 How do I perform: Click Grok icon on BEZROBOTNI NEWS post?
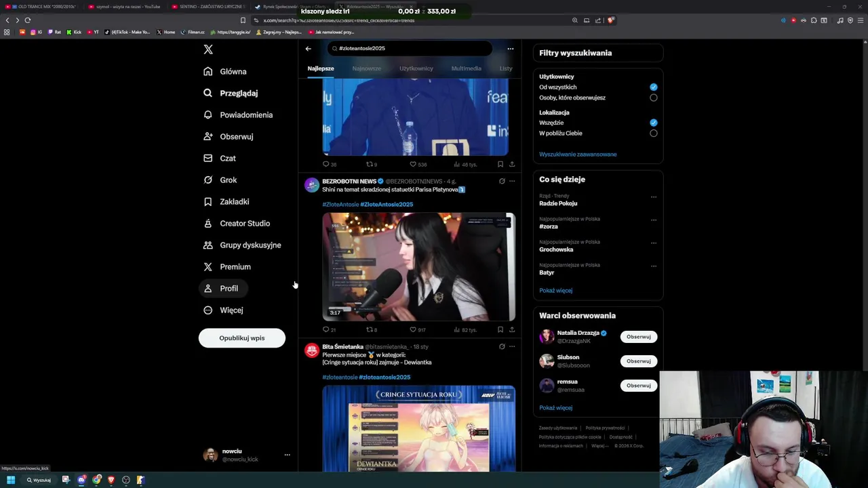(502, 181)
